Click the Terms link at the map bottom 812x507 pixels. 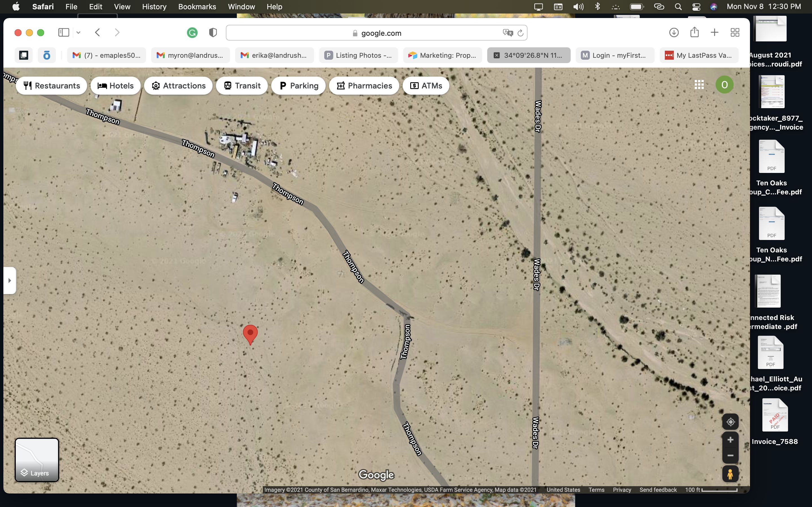(x=596, y=490)
